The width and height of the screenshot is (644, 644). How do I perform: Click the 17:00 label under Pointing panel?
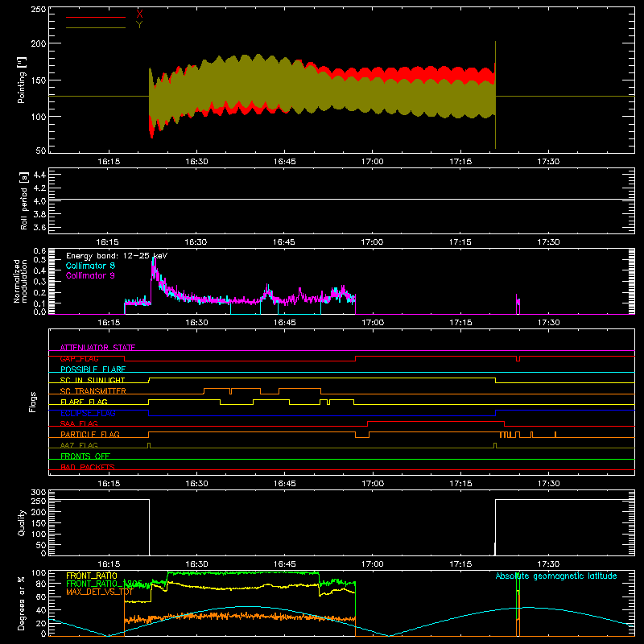tap(372, 162)
